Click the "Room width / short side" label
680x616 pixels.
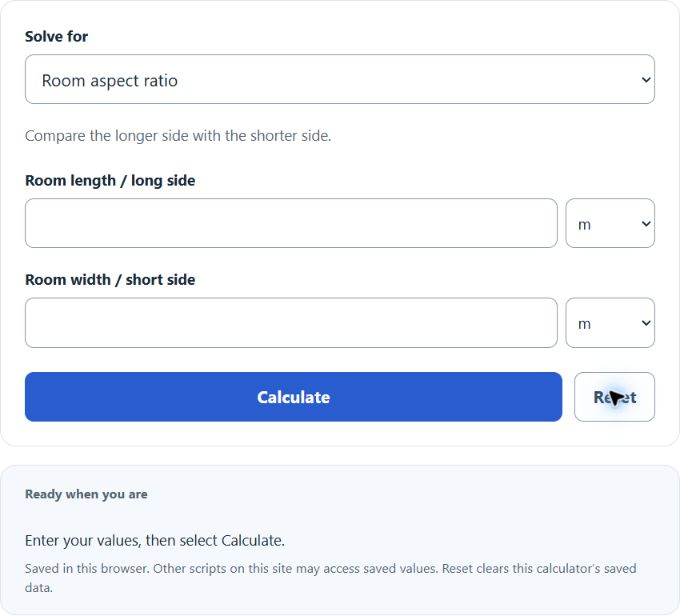(x=110, y=280)
